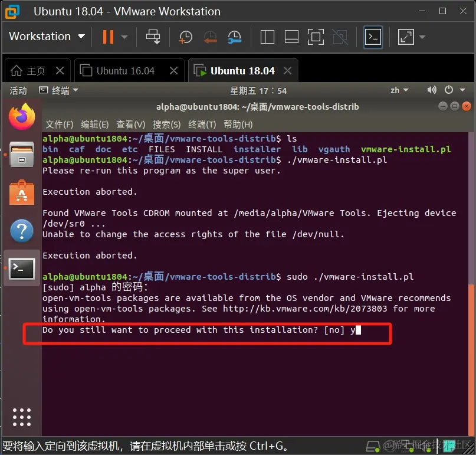
Task: Enter full screen mode
Action: click(x=316, y=37)
